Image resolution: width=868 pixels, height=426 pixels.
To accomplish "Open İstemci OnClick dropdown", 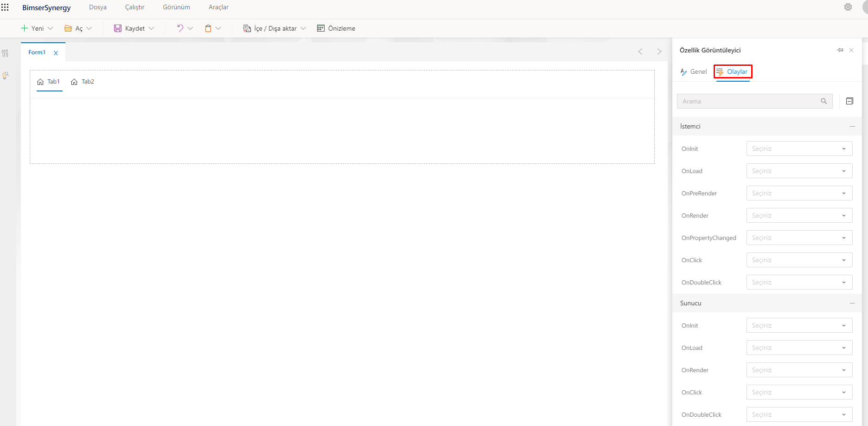I will [799, 260].
